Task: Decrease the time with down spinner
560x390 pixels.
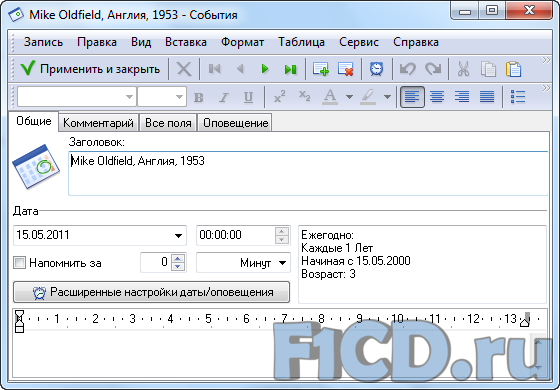Action: point(282,240)
